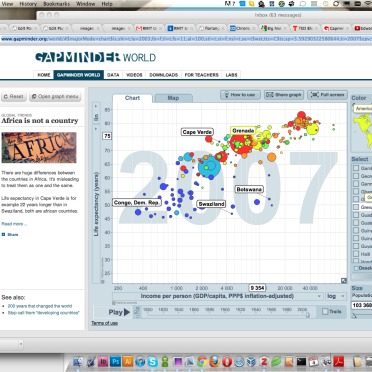
Task: Open Skype from the dock
Action: (152, 362)
